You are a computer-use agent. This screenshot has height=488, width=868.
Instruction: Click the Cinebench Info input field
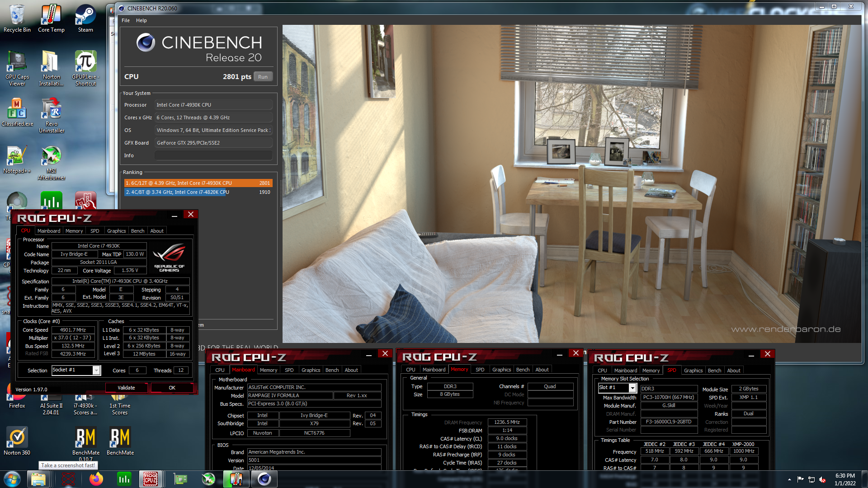click(213, 155)
